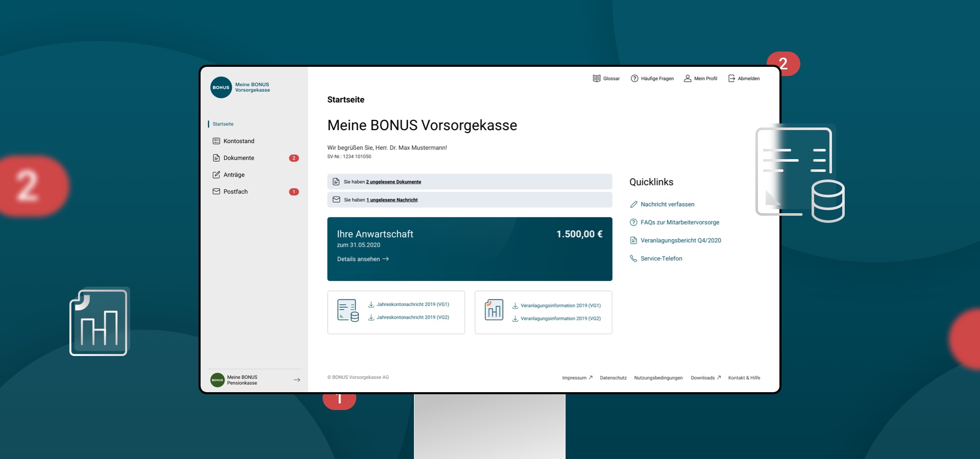Screen dimensions: 980x459
Task: Click the © BONUS Vorsorgekasse AG text
Action: (358, 377)
